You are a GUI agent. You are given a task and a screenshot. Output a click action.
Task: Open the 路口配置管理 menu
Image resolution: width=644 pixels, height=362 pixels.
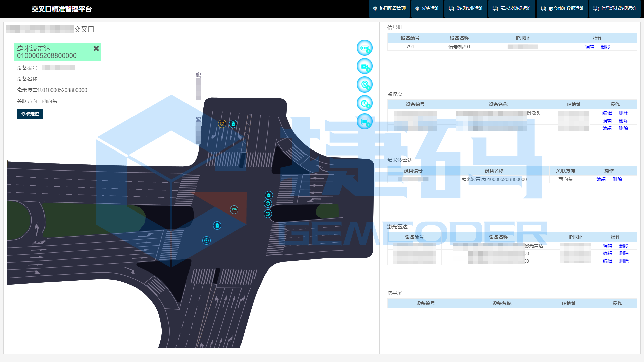coord(389,9)
